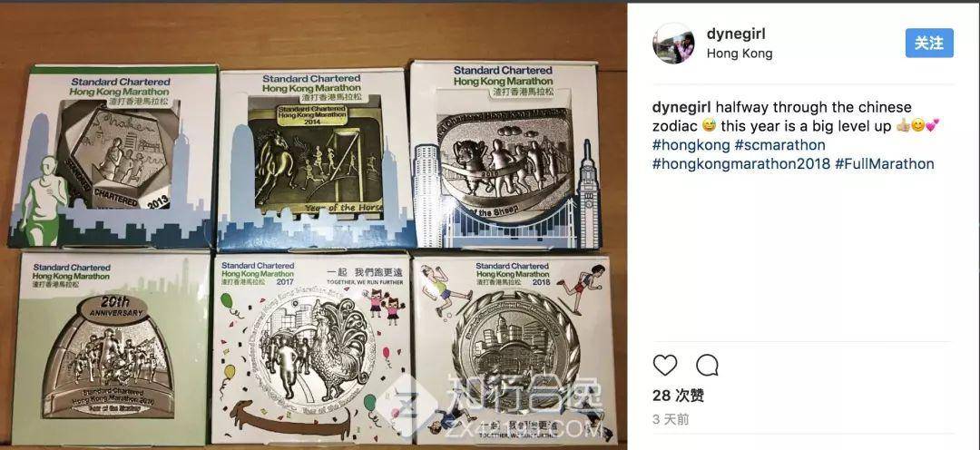Click the dynegirl name in caption
This screenshot has width=980, height=450.
coord(681,107)
